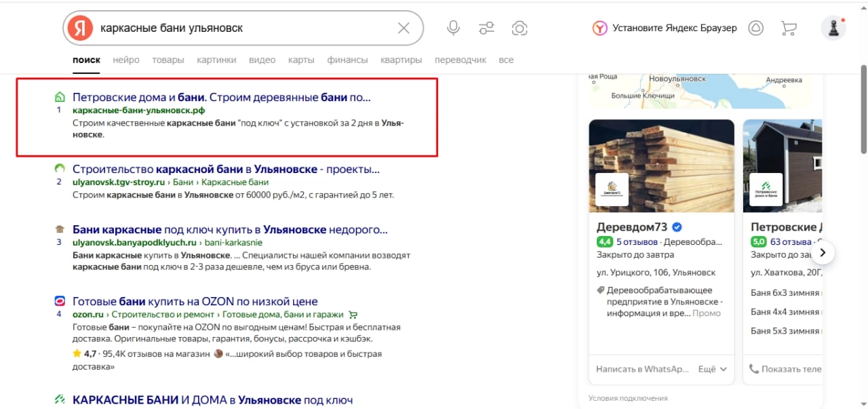Click the 'Баня 5х3 зимняя' item
This screenshot has width=868, height=409.
[x=786, y=331]
